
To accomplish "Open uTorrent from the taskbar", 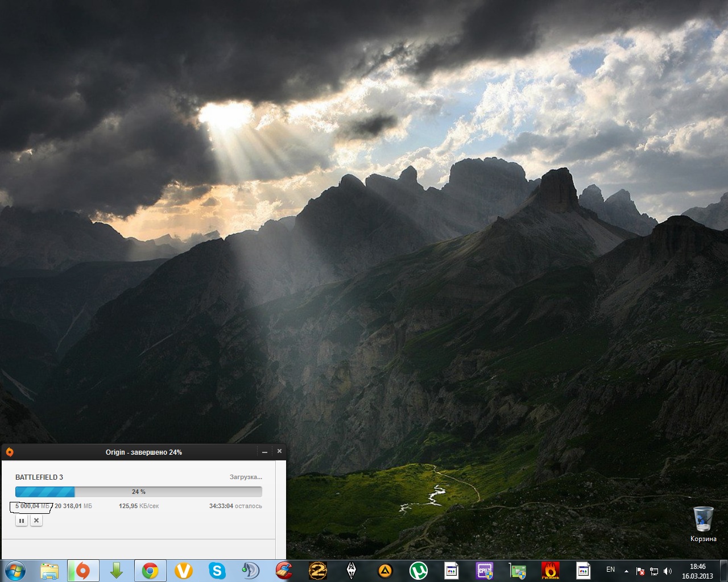I will click(419, 570).
